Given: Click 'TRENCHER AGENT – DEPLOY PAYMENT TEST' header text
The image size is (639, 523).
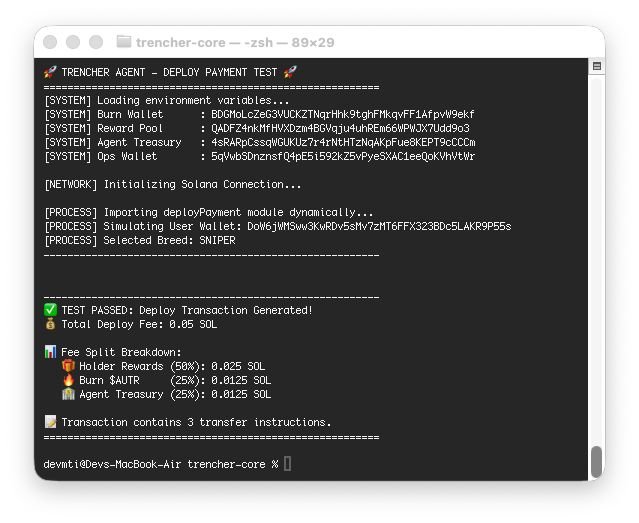Looking at the screenshot, I should 169,73.
